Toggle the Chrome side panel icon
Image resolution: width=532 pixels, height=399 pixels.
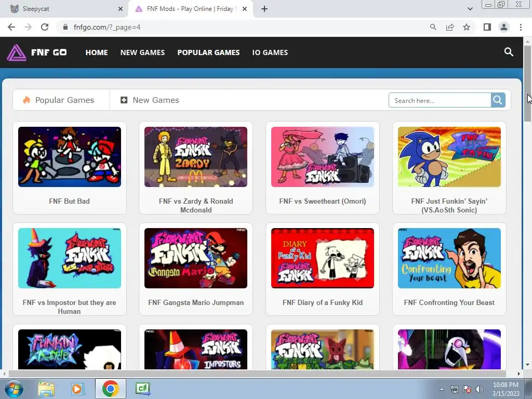click(487, 27)
